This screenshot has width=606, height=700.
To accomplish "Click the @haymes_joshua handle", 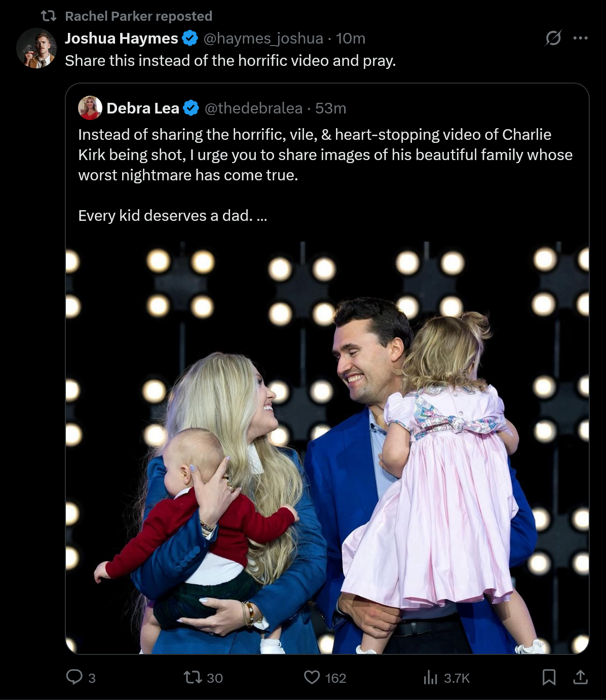I will (263, 38).
